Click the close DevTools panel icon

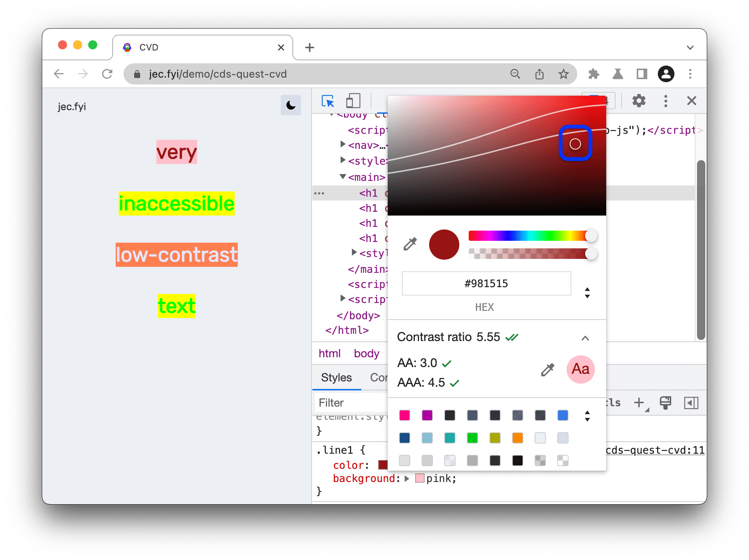pos(691,101)
